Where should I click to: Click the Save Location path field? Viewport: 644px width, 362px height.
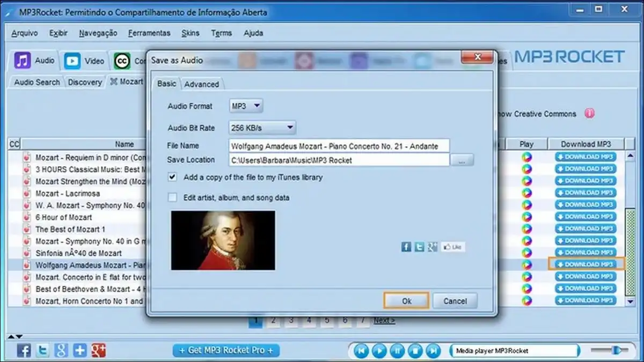[x=339, y=160]
